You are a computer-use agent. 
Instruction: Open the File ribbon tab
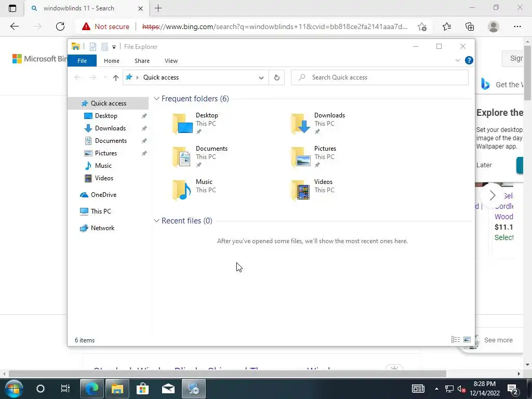(x=82, y=61)
